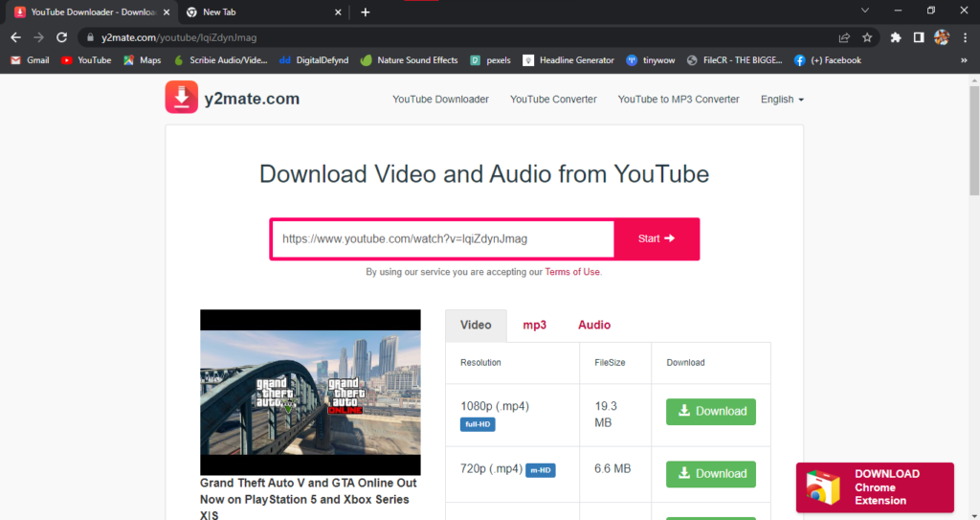Screen dimensions: 980x520
Task: Bookmark this page with the star icon
Action: tap(867, 37)
